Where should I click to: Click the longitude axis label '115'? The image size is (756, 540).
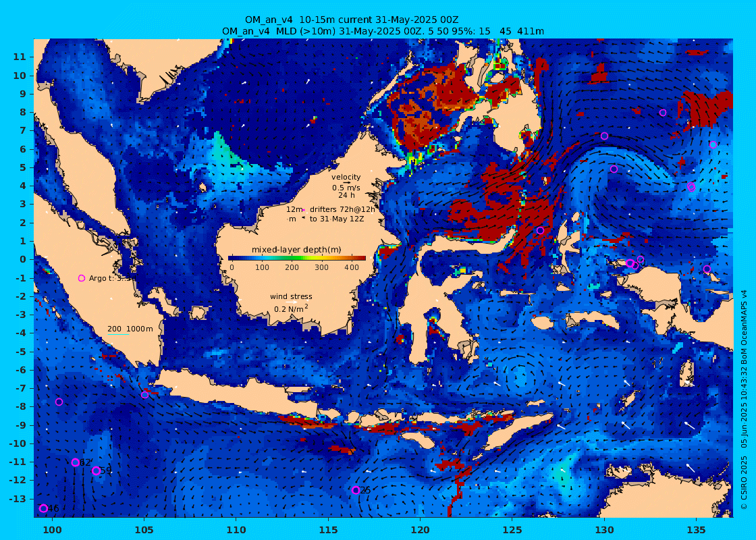(x=328, y=530)
